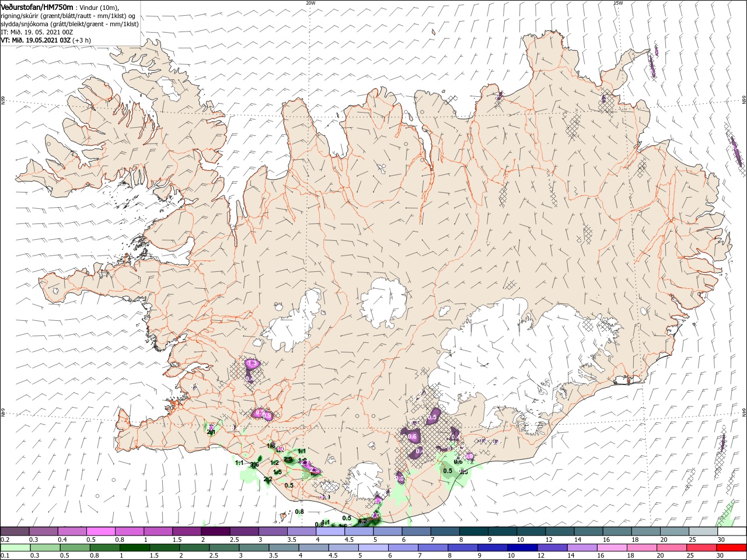Screen dimensions: 747x560
Task: Click the 'slydda/snjókoma' legend description line
Action: [70, 24]
